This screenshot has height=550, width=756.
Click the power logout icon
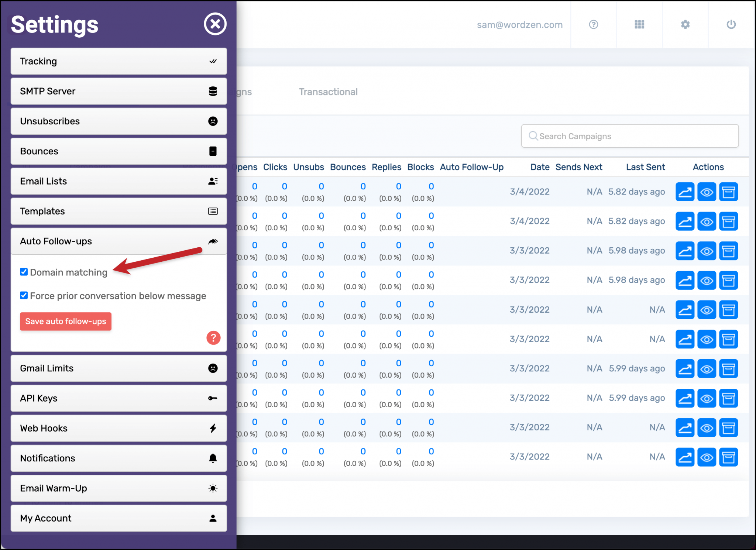pyautogui.click(x=731, y=25)
